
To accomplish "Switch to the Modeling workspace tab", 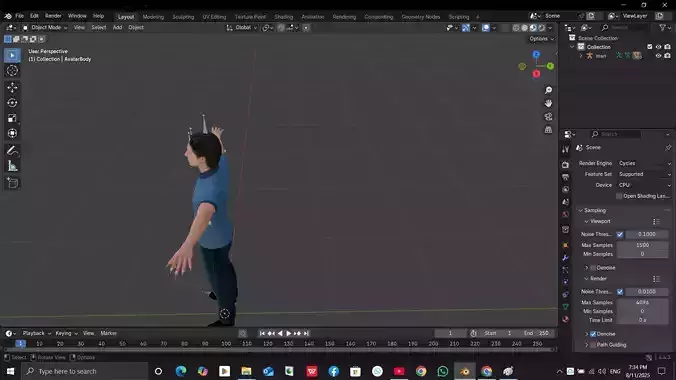I will 153,17.
